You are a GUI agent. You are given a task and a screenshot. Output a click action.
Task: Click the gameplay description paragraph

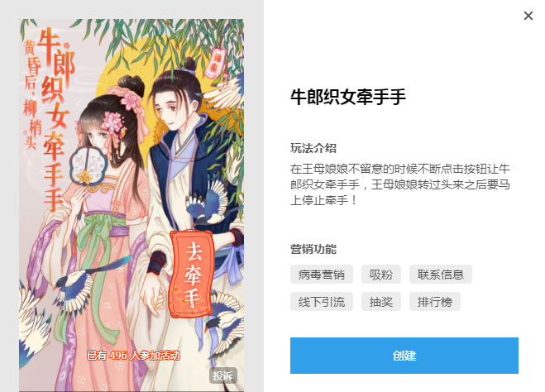400,184
